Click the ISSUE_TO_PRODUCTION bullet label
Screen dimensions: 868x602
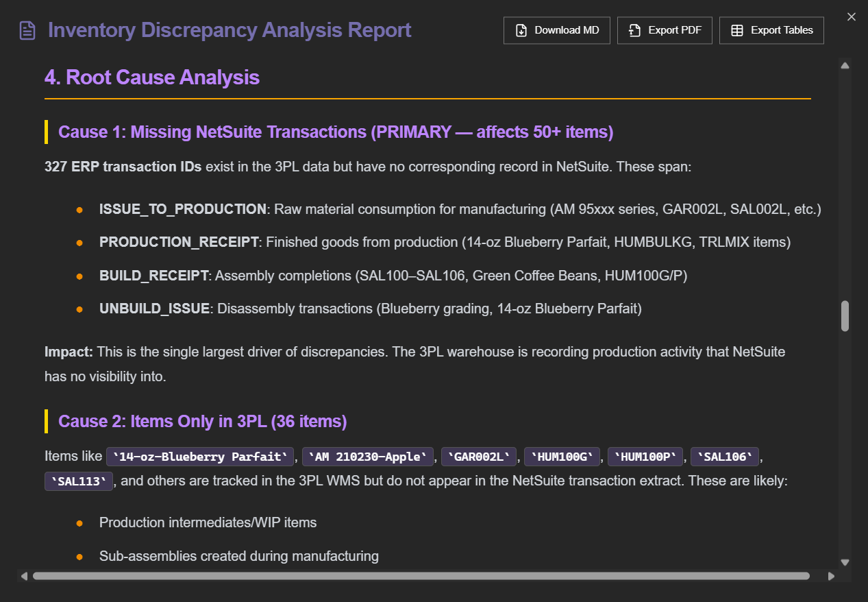coord(183,209)
